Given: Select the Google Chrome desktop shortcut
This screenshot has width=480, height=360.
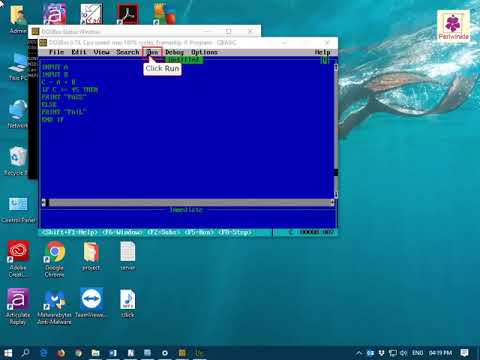Looking at the screenshot, I should (x=55, y=259).
